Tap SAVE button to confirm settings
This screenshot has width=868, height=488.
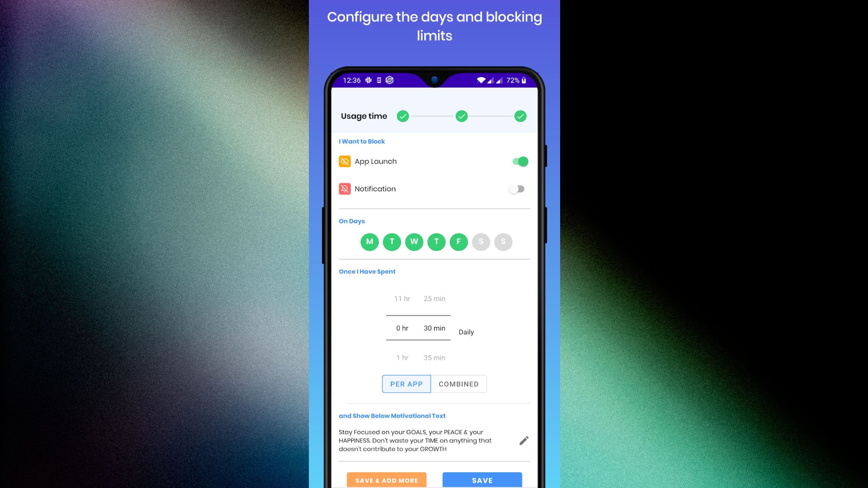(482, 480)
